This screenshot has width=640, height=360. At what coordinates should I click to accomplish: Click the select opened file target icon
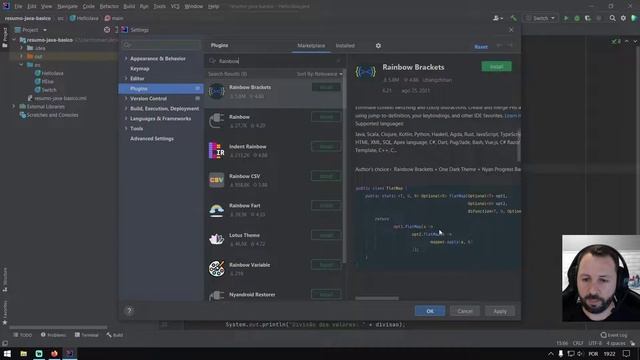(x=107, y=30)
